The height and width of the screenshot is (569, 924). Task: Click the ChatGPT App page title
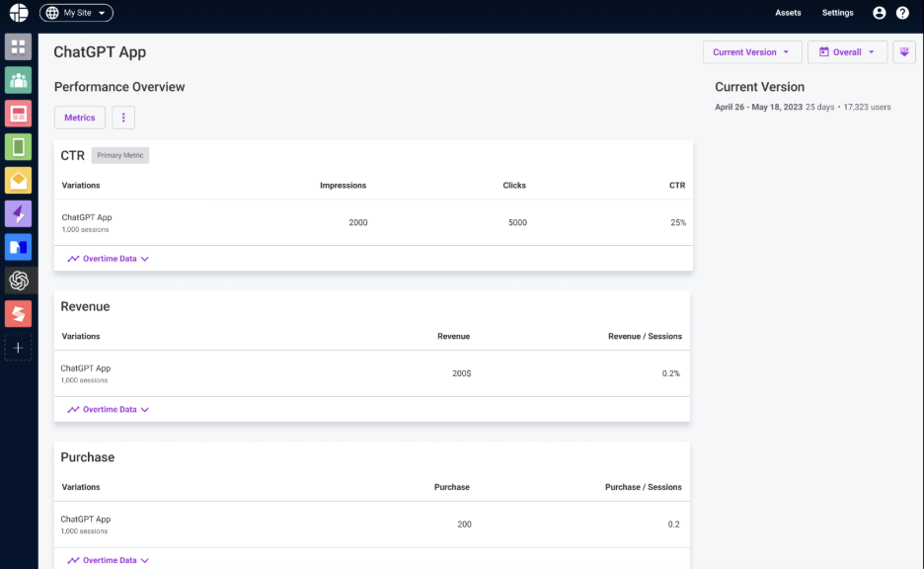(100, 52)
